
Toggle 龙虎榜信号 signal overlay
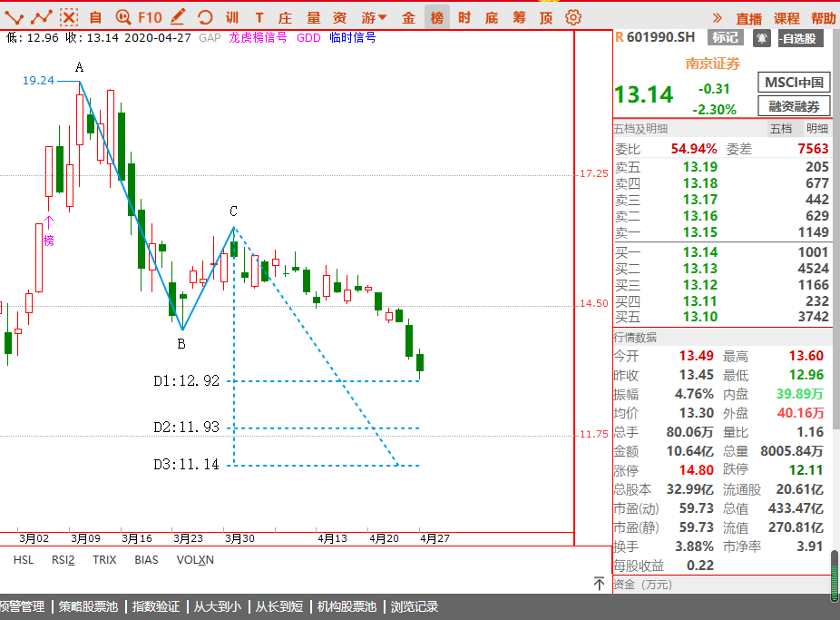click(258, 38)
